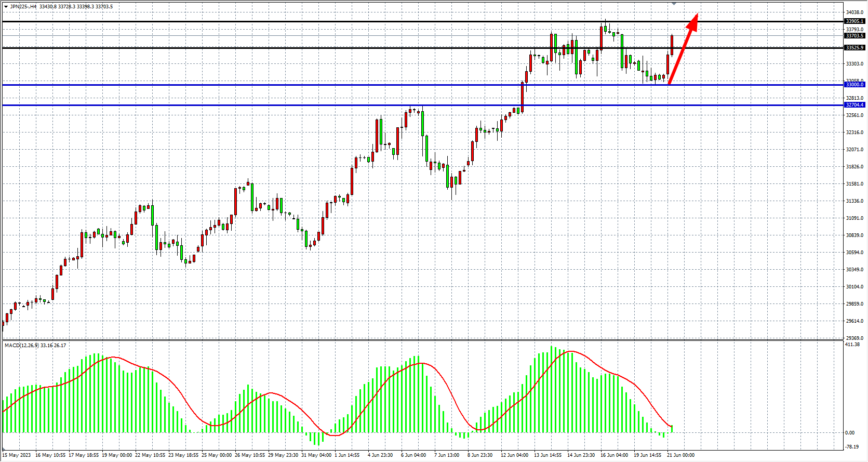Click the 33703.5 current price label
The image size is (868, 462).
[854, 36]
